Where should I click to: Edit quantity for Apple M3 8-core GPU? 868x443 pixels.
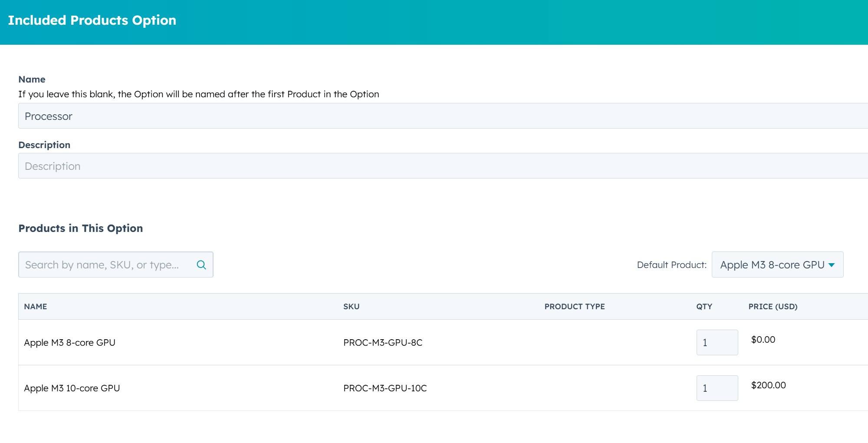coord(717,342)
